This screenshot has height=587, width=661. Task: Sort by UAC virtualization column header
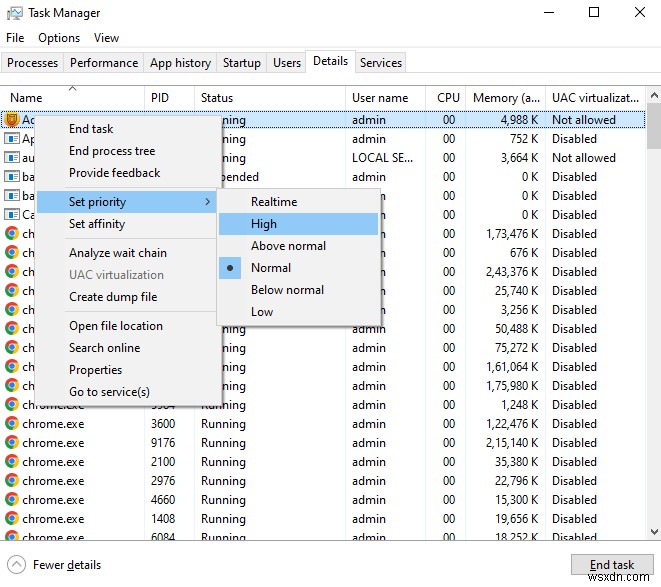point(595,98)
